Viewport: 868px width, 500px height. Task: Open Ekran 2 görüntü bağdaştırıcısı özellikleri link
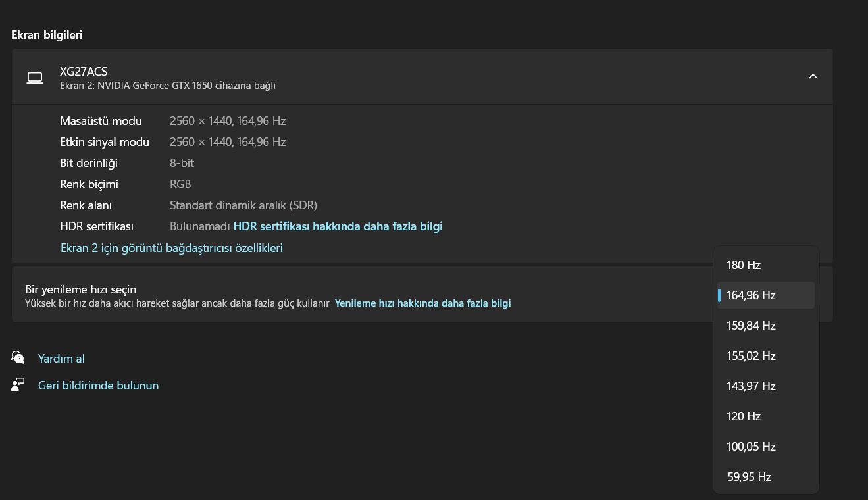[171, 248]
